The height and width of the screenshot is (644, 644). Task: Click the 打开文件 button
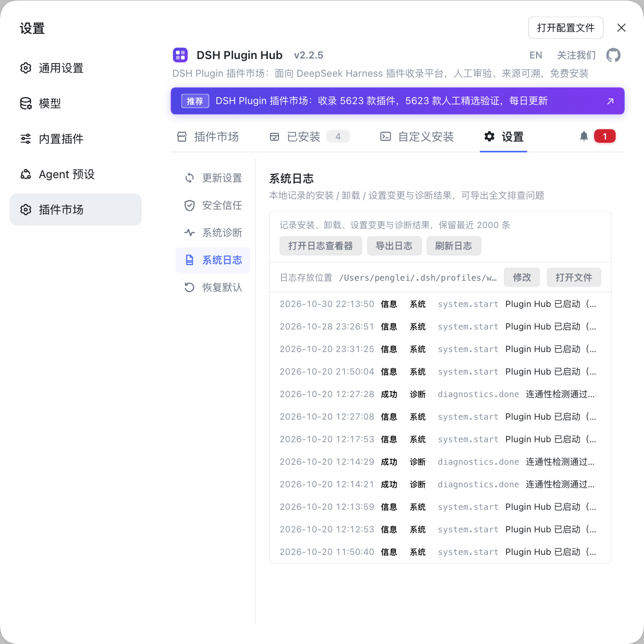point(574,277)
